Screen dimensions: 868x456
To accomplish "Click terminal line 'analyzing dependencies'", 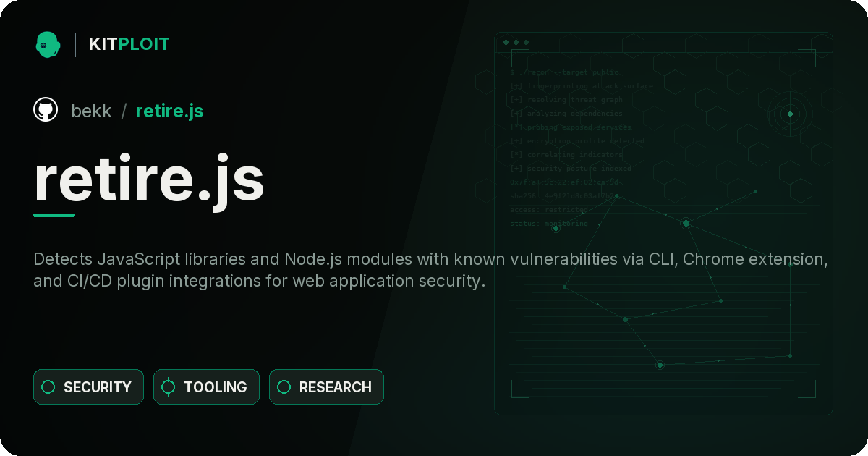I will click(566, 114).
